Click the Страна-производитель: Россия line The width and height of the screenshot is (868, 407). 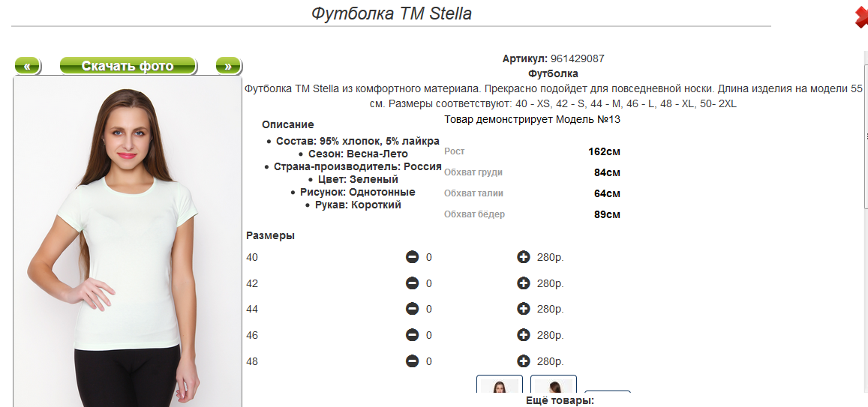[x=358, y=166]
